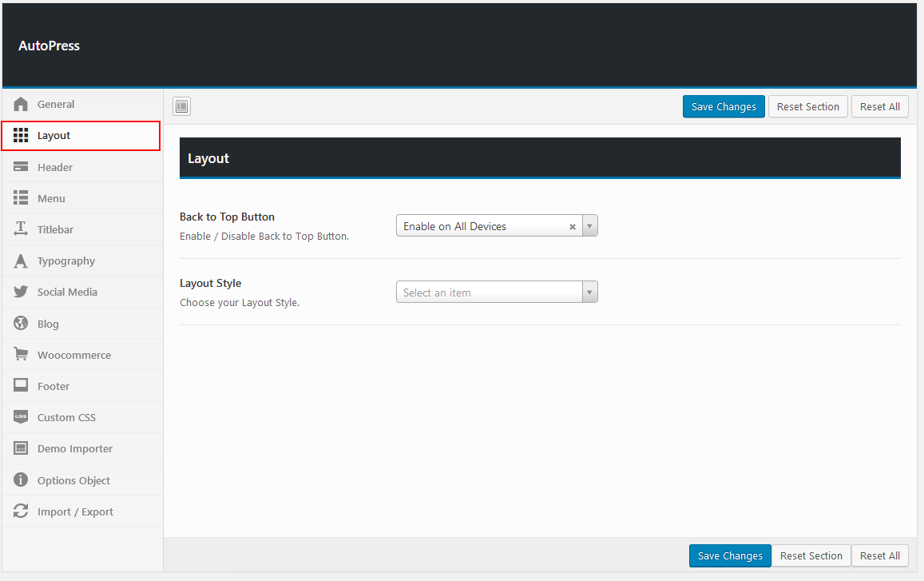Click the Blog WordPress icon
This screenshot has height=581, width=924.
21,323
